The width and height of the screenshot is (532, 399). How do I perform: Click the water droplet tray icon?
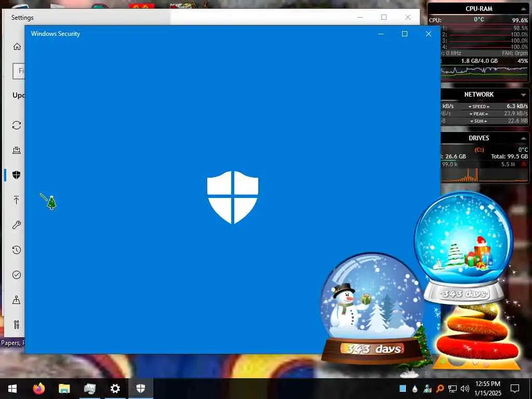tap(415, 389)
